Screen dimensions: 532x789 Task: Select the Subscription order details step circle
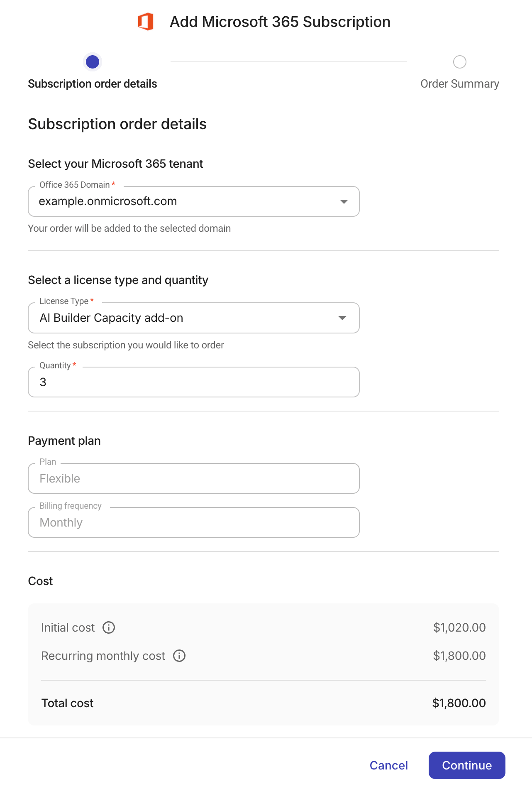click(x=93, y=62)
